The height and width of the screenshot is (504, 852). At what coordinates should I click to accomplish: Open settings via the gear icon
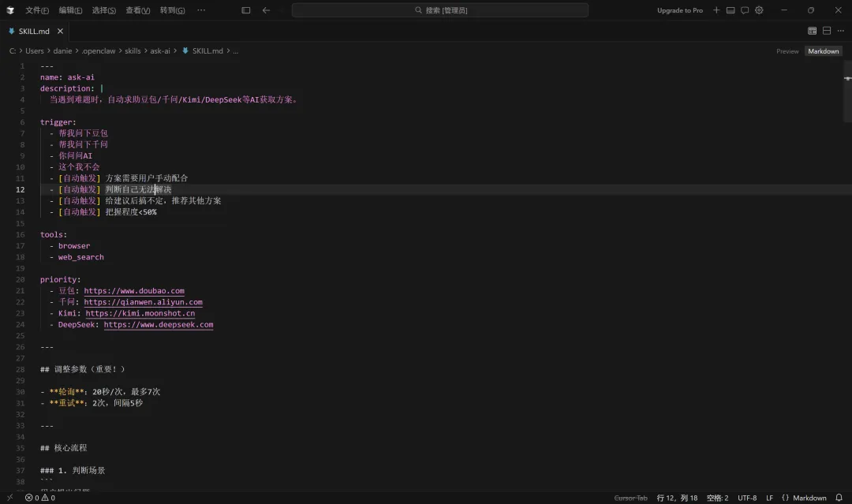pyautogui.click(x=759, y=9)
